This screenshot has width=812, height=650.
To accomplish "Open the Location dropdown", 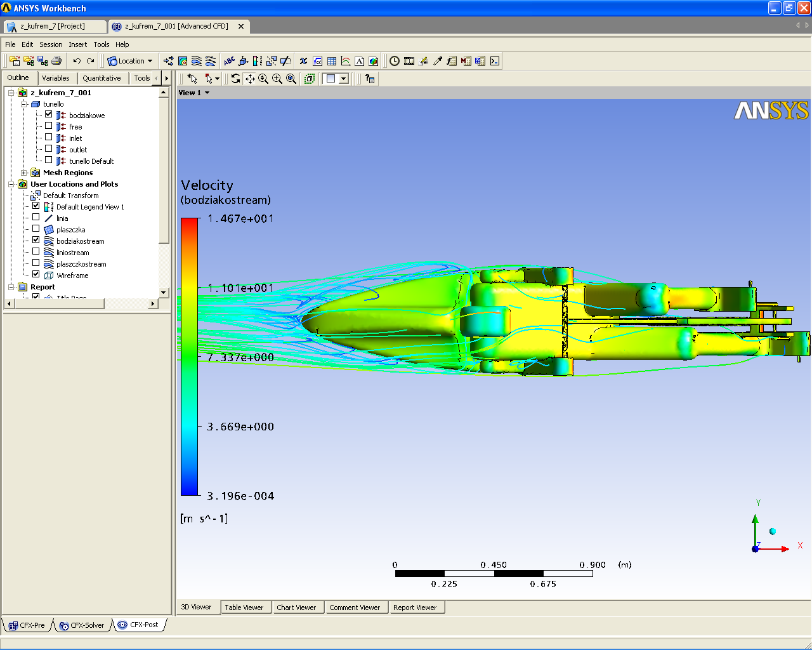I will [131, 61].
